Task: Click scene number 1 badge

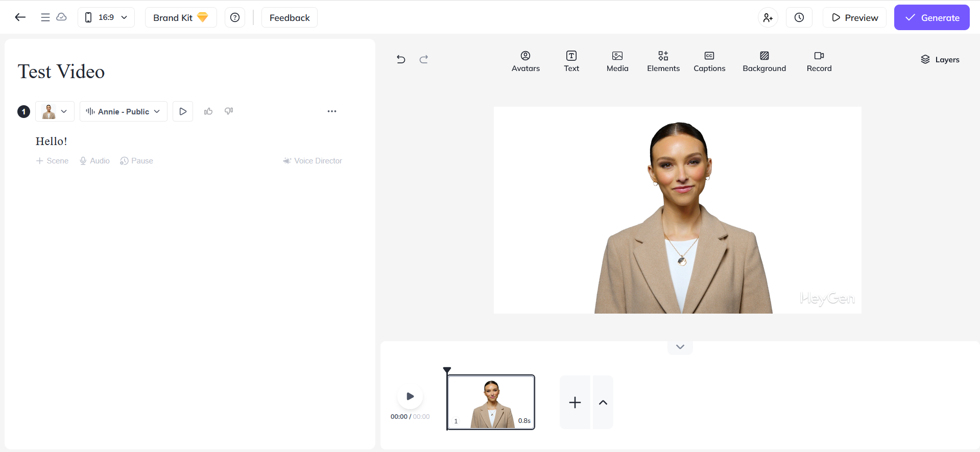Action: (x=23, y=111)
